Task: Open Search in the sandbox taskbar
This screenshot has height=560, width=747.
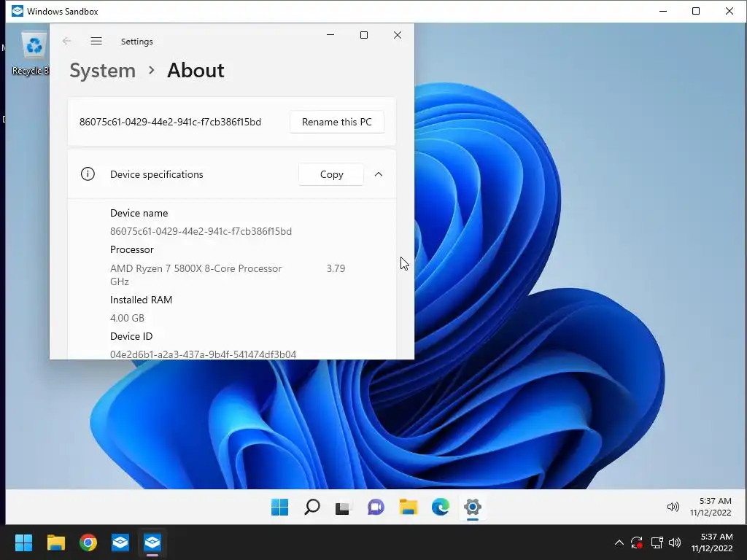Action: pos(312,507)
